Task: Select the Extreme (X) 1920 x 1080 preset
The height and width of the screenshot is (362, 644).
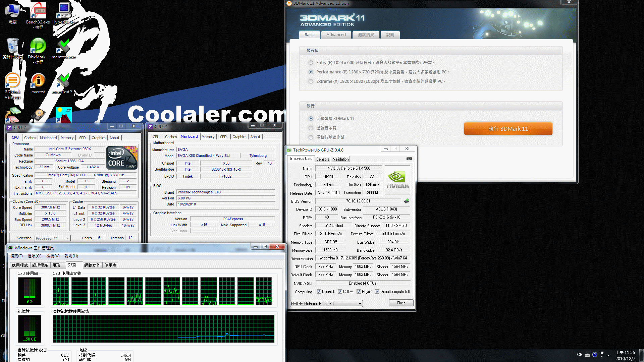Action: 311,81
